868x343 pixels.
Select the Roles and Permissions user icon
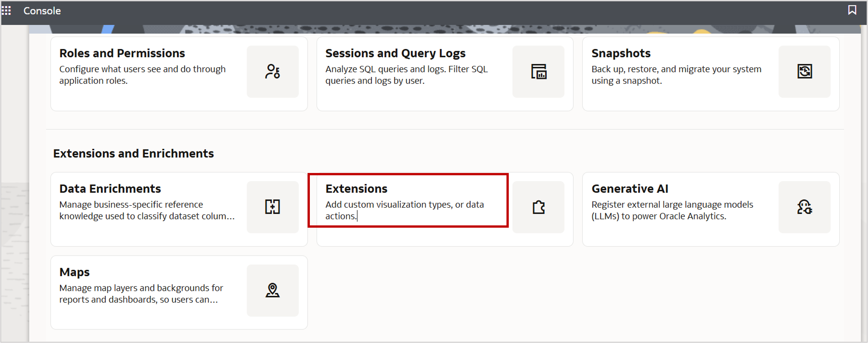coord(273,71)
